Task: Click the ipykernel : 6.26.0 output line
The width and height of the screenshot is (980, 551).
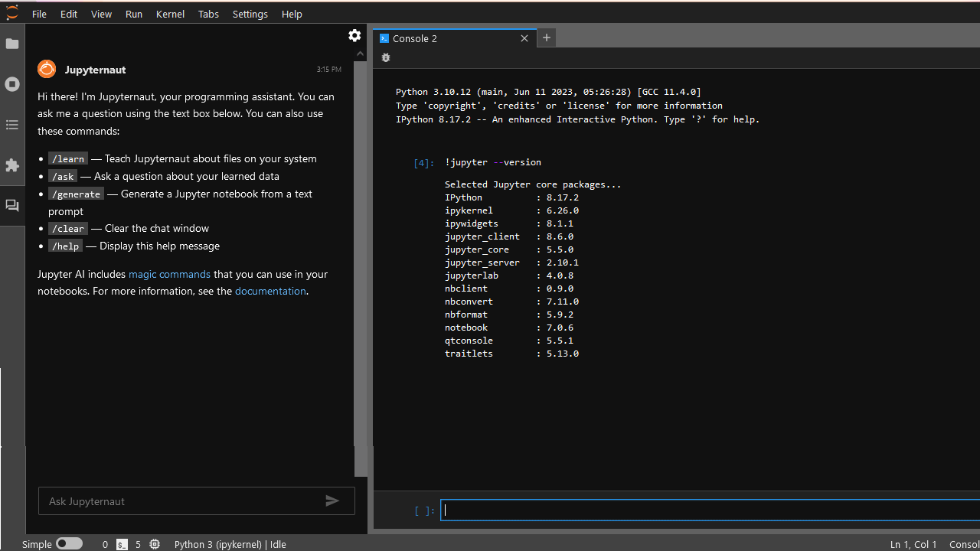Action: 511,210
